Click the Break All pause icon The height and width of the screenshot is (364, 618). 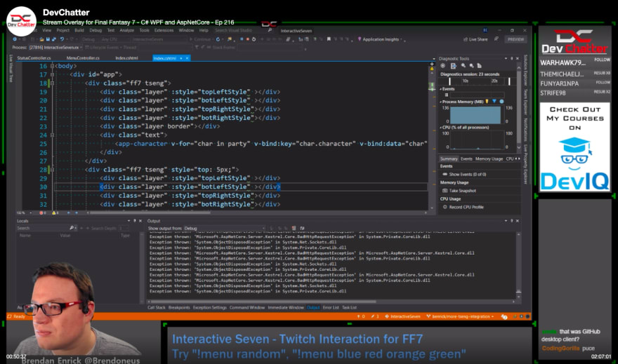pyautogui.click(x=242, y=39)
